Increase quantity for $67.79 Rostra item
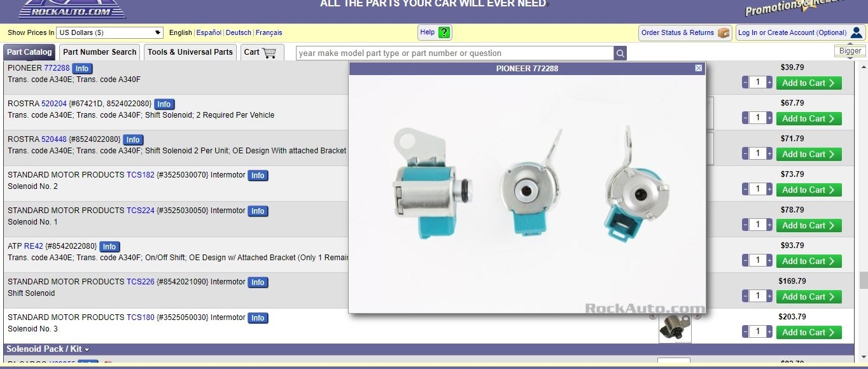The height and width of the screenshot is (369, 868). 769,118
